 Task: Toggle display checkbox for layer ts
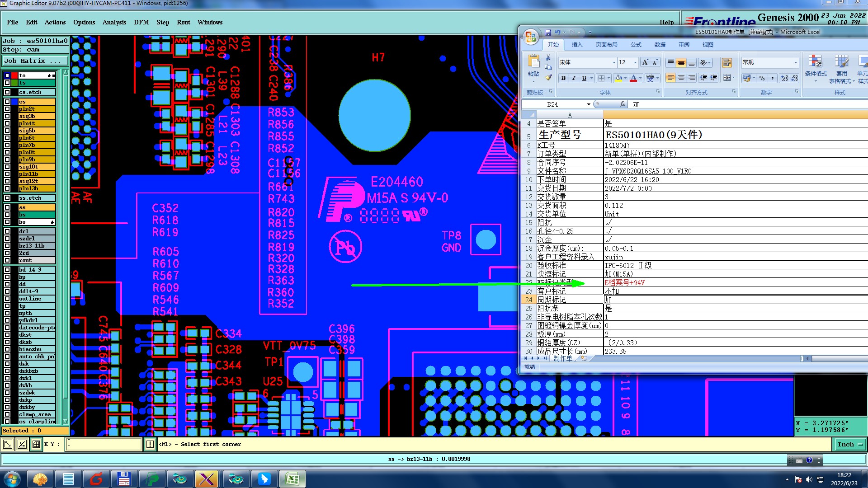click(x=7, y=83)
